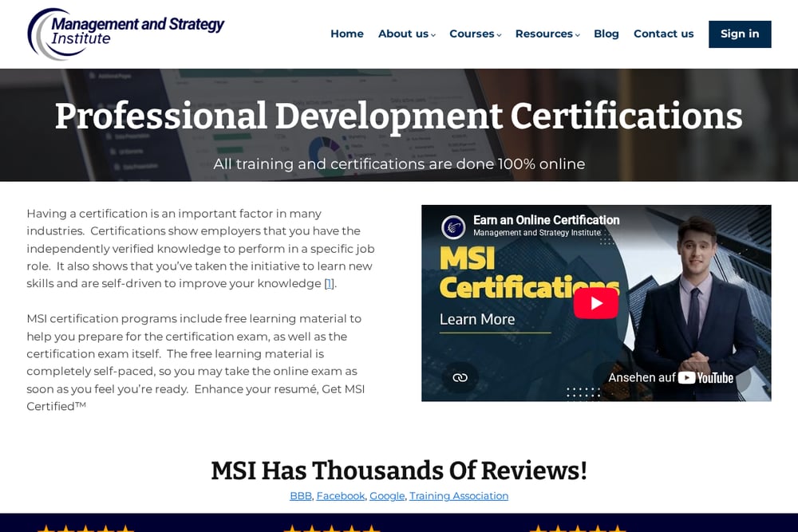Screen dimensions: 798x532
Task: Open the Training Association reviews link
Action: [459, 496]
